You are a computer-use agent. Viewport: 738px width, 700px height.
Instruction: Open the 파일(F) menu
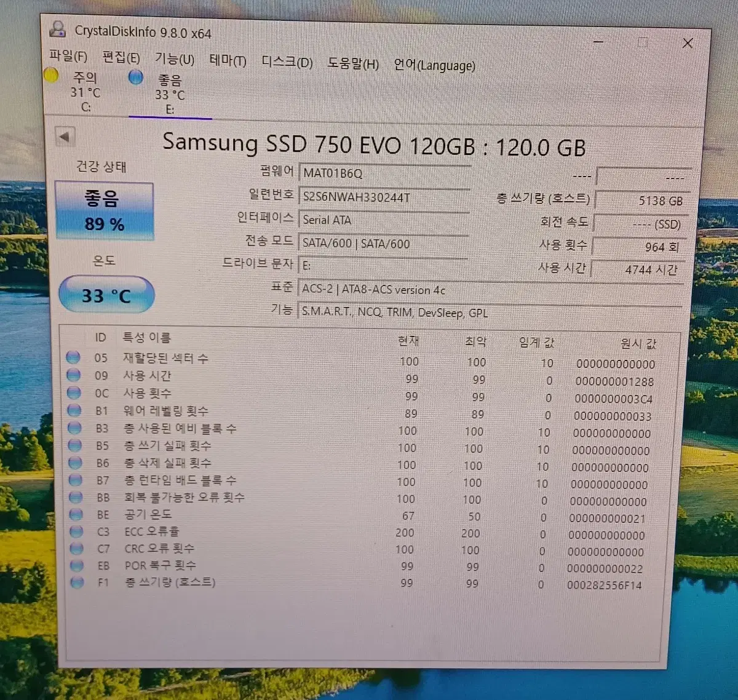(68, 57)
